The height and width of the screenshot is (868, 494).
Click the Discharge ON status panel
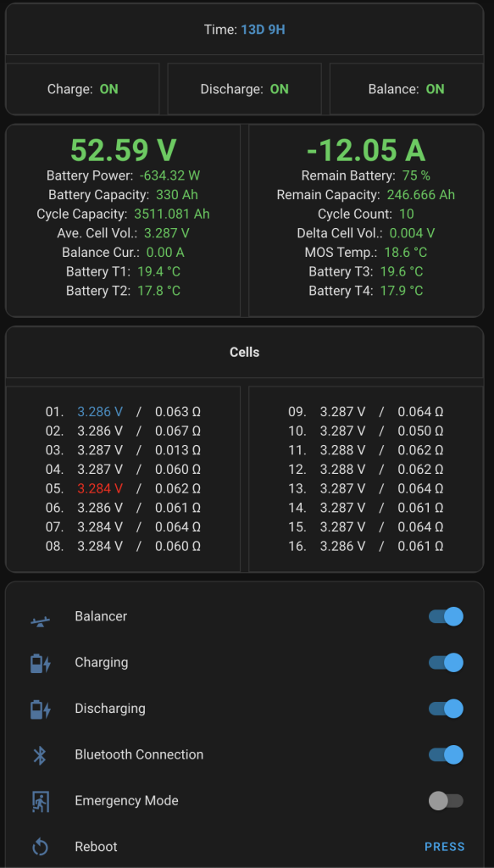pyautogui.click(x=244, y=88)
